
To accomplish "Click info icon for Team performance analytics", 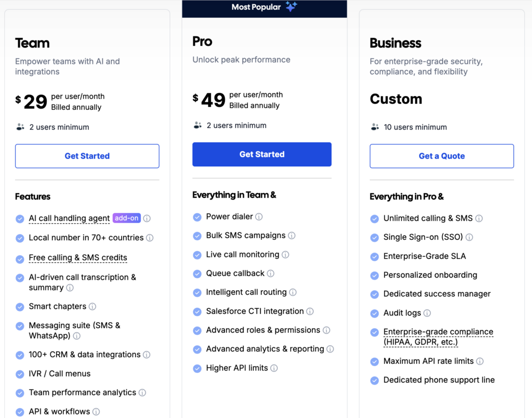I will click(x=142, y=393).
